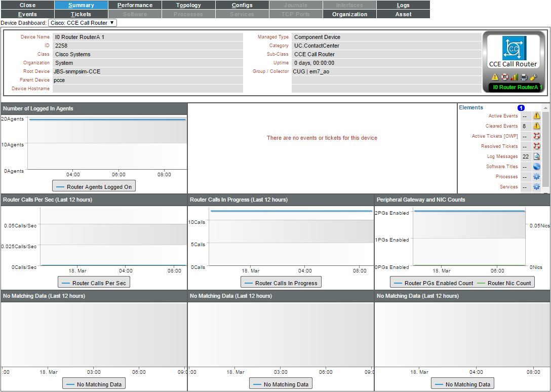Open the bar graph icon under CCE Call Router
Screen dimensions: 551x392
(514, 77)
